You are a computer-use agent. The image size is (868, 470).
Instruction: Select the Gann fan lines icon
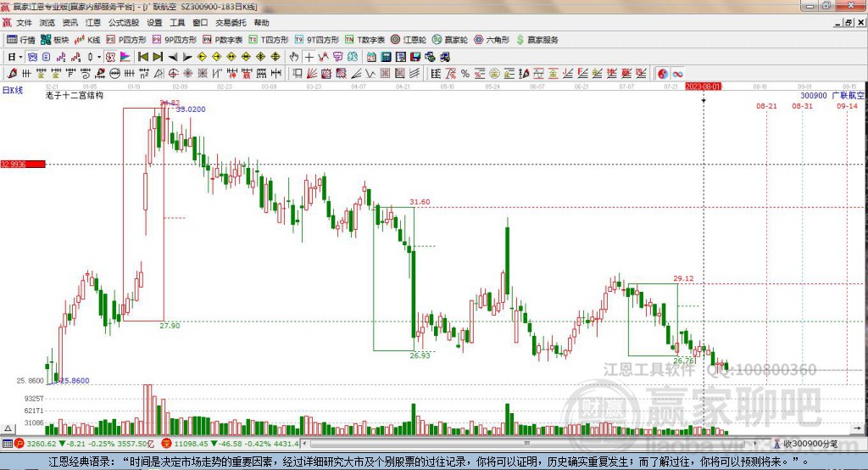coord(312,73)
